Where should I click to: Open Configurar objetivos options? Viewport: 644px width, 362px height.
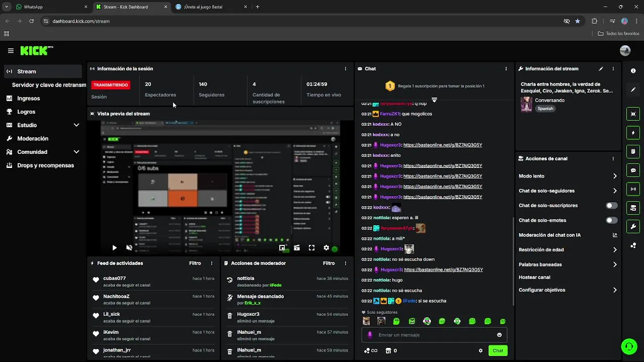(568, 290)
